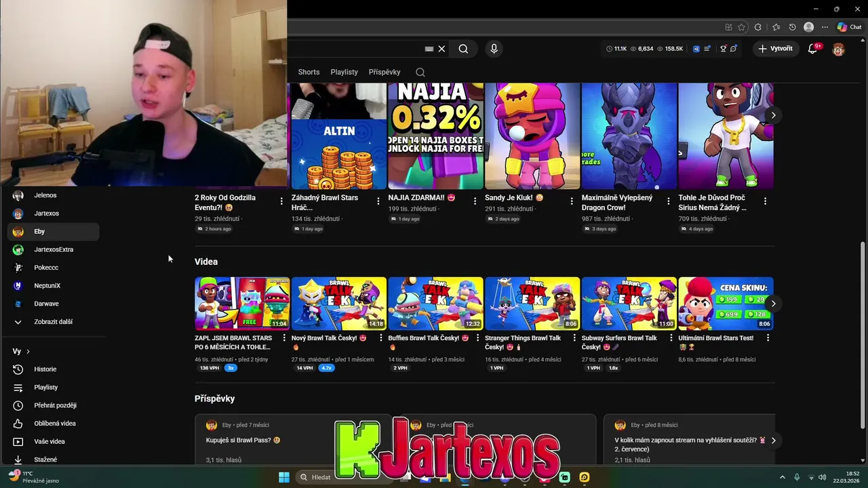Click the blue extension search icon
This screenshot has height=488, width=868.
(696, 49)
